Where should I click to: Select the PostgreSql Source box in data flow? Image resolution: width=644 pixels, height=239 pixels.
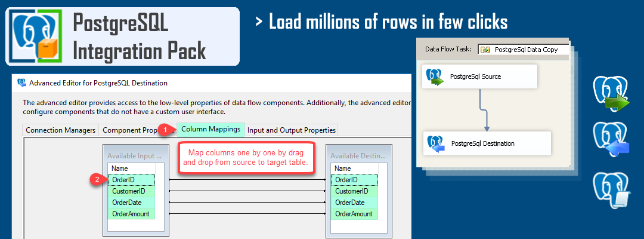point(479,77)
